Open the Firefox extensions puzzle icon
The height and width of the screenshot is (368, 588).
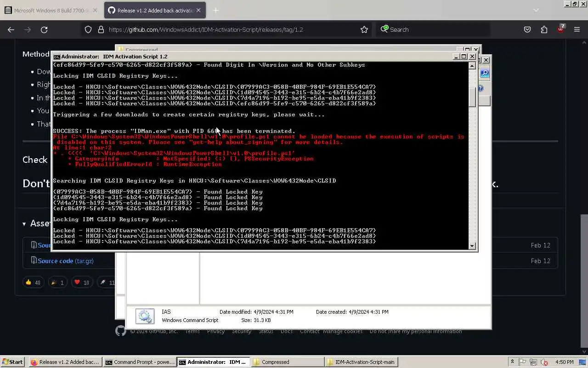[544, 29]
